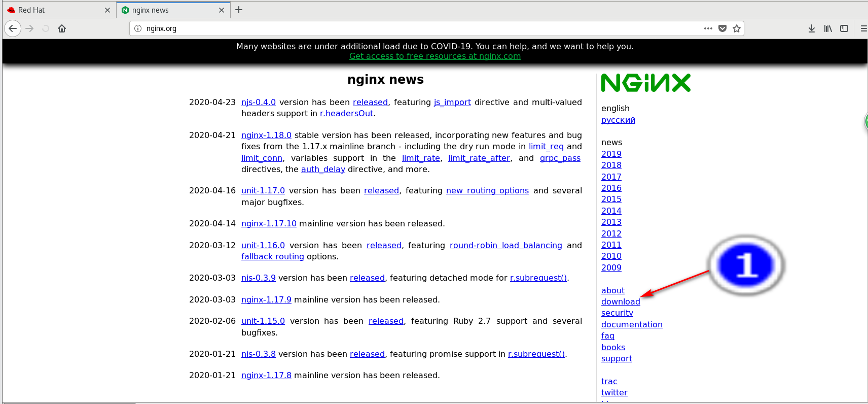Screen dimensions: 868x404
Task: Open the nginx-1.17.8 link
Action: (x=266, y=375)
